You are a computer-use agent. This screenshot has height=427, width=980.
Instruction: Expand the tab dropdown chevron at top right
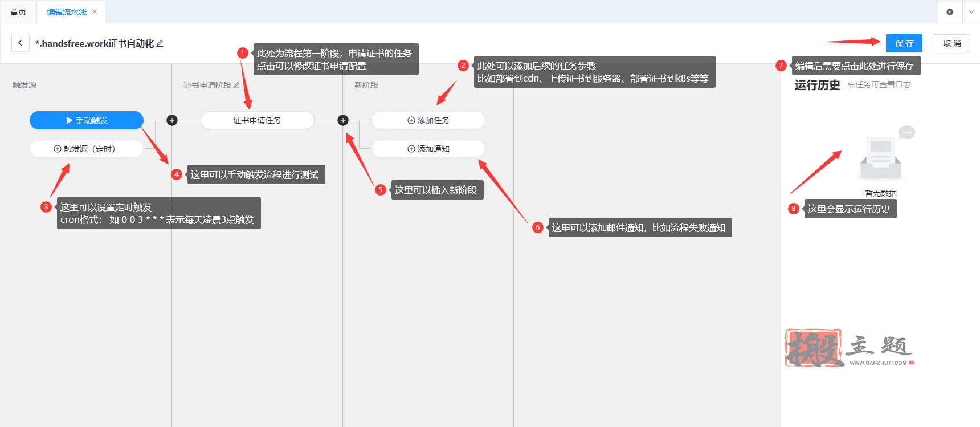tap(971, 12)
